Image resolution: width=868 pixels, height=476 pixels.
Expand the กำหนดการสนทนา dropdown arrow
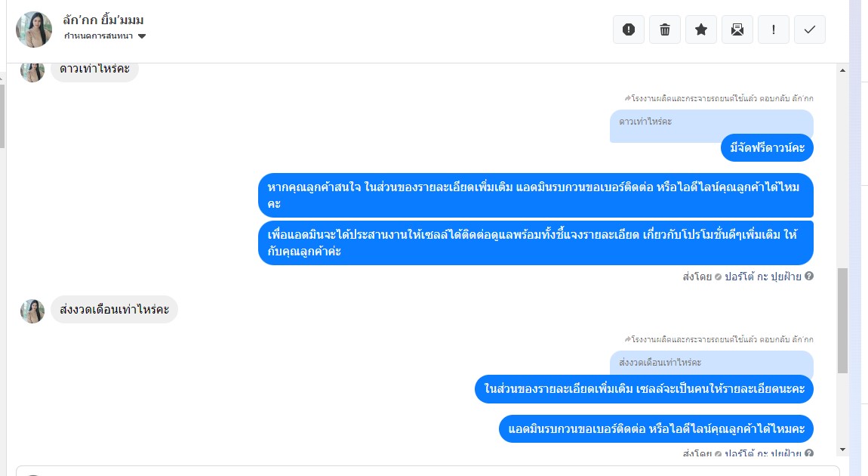pos(142,36)
